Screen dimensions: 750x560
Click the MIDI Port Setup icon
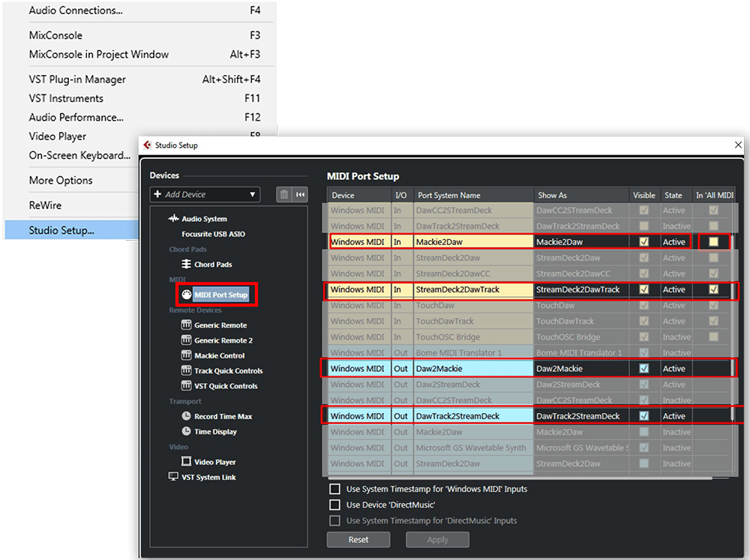click(185, 295)
